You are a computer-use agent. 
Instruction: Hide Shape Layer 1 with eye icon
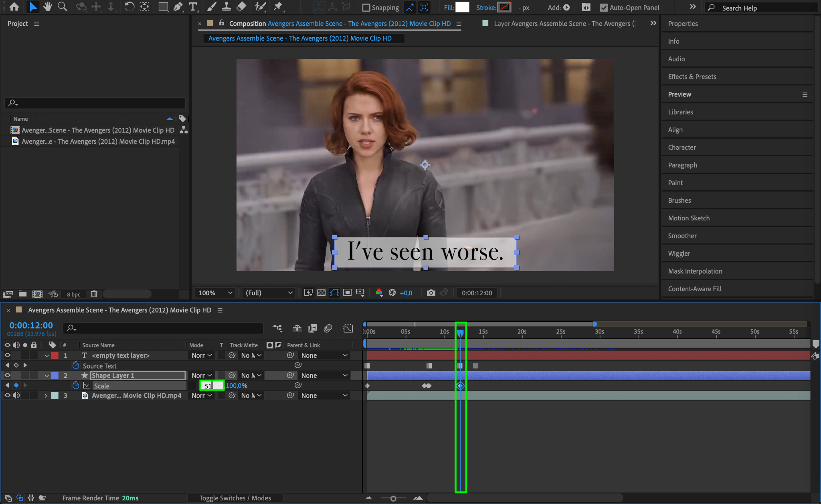(x=7, y=375)
